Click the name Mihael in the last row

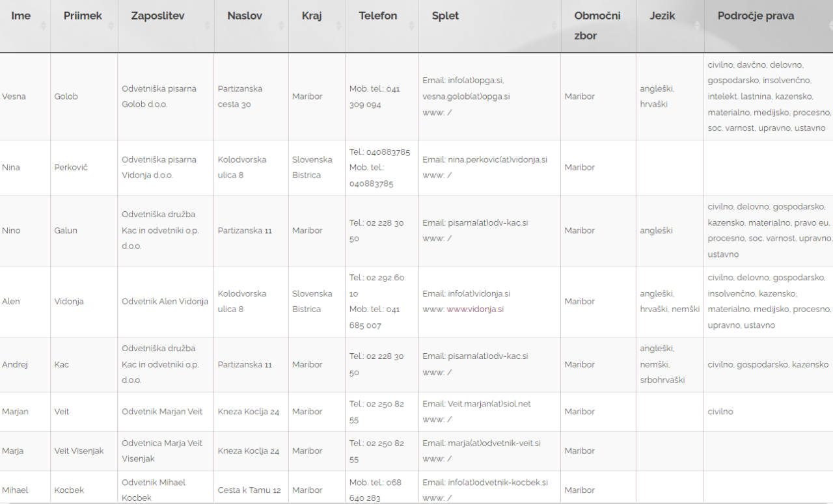16,490
